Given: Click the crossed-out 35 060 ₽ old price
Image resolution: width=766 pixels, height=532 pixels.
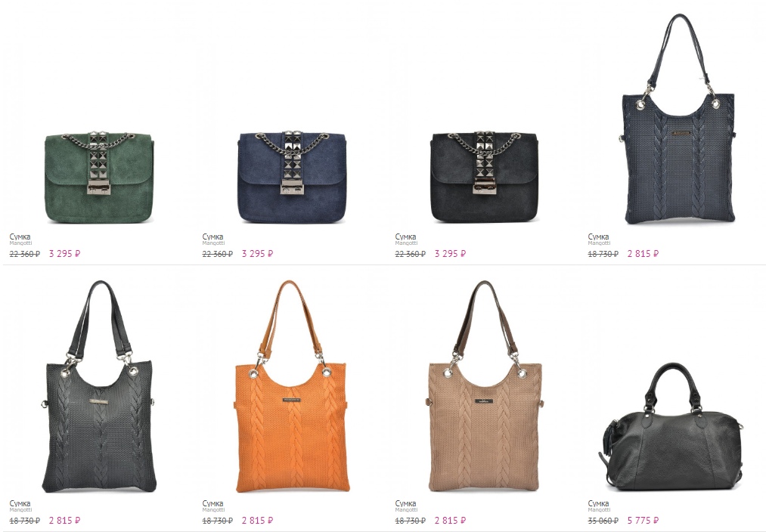Looking at the screenshot, I should tap(603, 521).
